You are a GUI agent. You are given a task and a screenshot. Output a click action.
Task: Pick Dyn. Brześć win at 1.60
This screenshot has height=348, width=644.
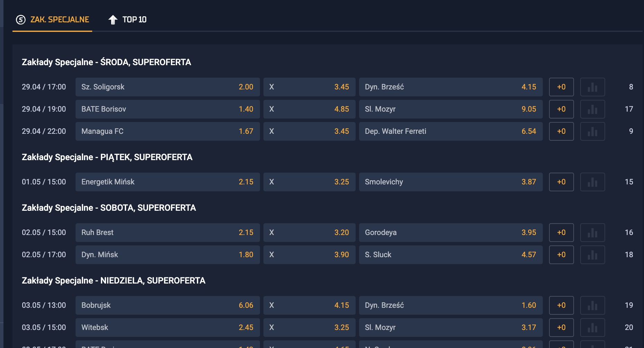tap(451, 305)
